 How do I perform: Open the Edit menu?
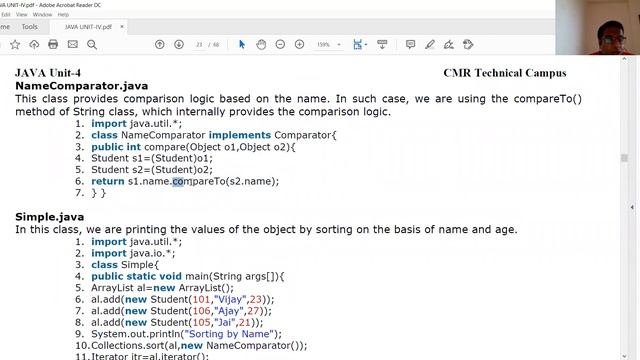click(6, 14)
